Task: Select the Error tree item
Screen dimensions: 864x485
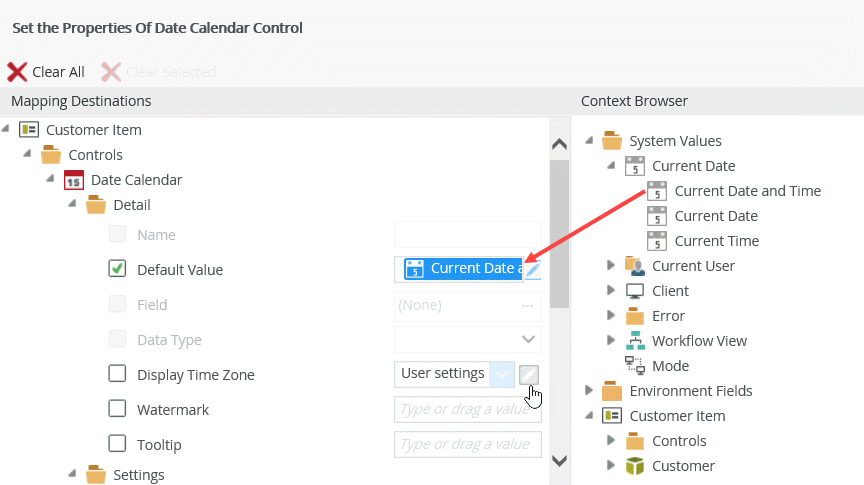Action: (669, 316)
